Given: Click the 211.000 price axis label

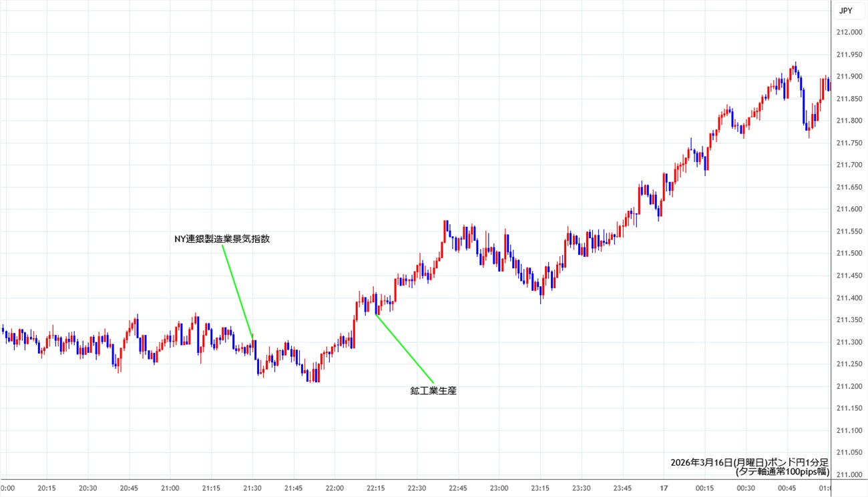Looking at the screenshot, I should coord(848,475).
